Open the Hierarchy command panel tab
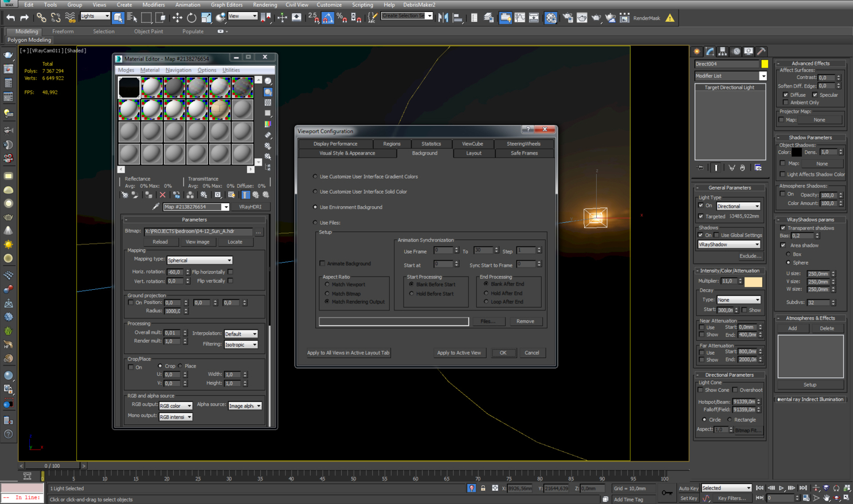Image resolution: width=853 pixels, height=504 pixels. (722, 52)
